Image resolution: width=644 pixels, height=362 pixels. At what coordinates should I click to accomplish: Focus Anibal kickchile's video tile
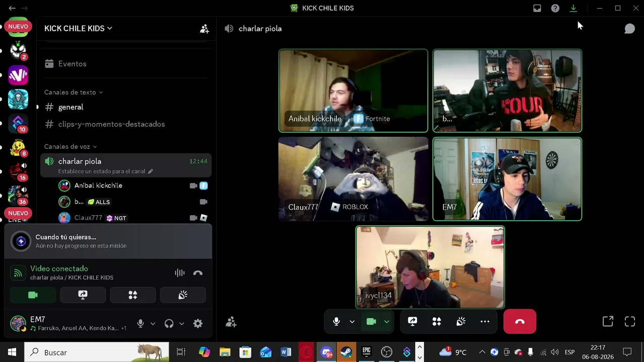353,90
